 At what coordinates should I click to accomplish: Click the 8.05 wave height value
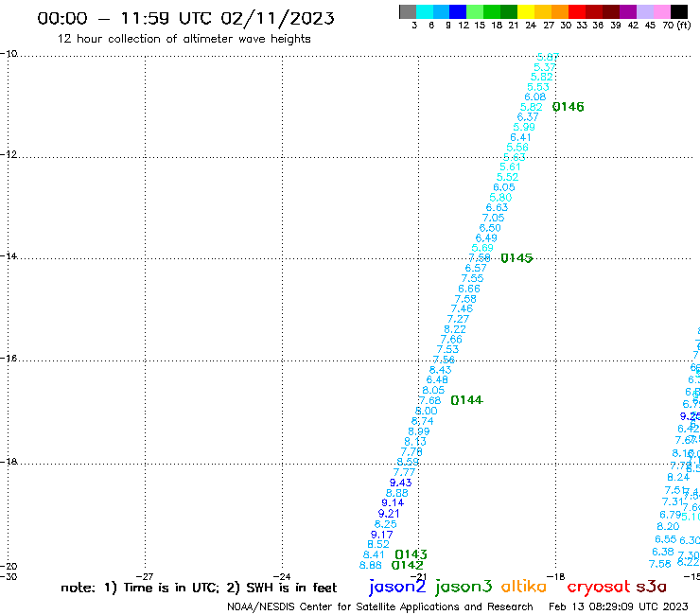pyautogui.click(x=433, y=390)
